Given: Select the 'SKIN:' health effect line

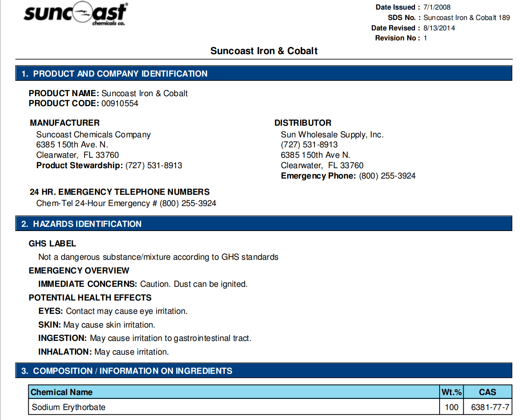Looking at the screenshot, I should point(97,325).
